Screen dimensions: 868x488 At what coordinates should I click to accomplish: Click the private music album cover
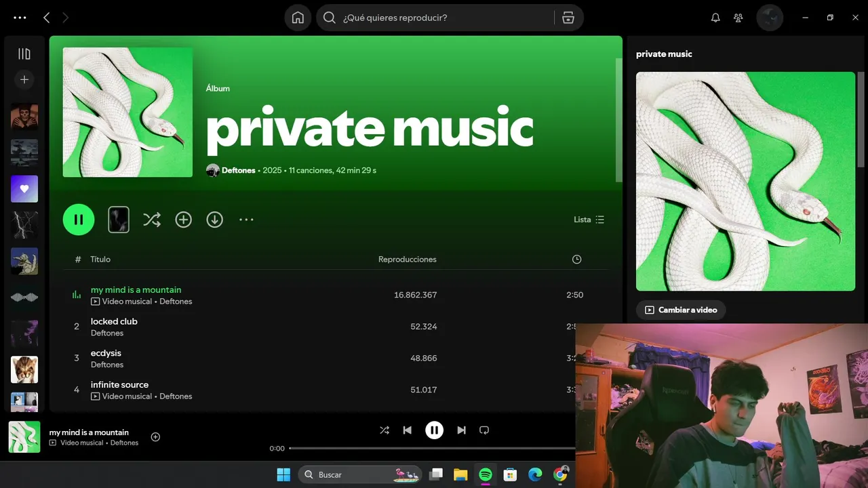click(127, 112)
